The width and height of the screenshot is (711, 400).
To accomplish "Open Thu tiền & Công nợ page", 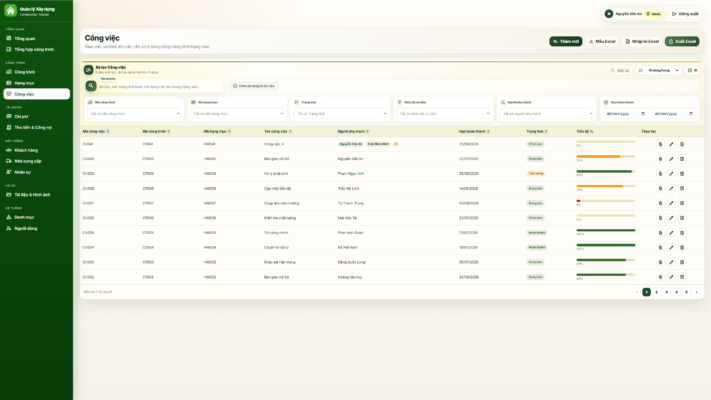I will click(x=36, y=127).
